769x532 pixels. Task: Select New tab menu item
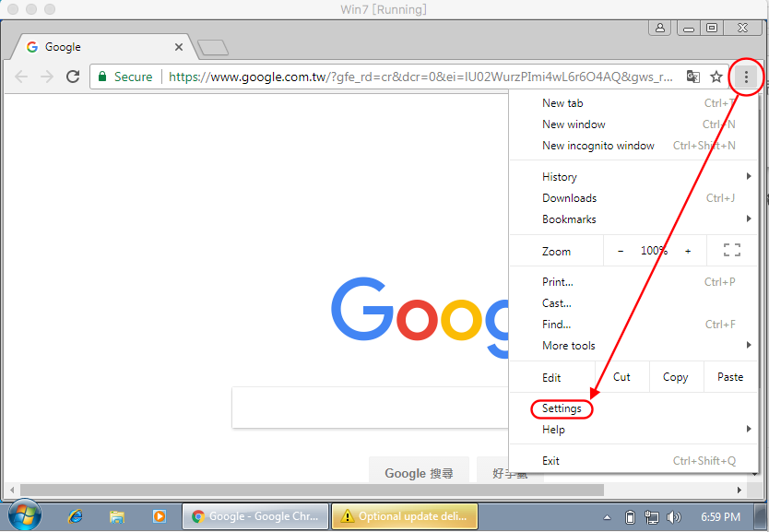point(633,103)
